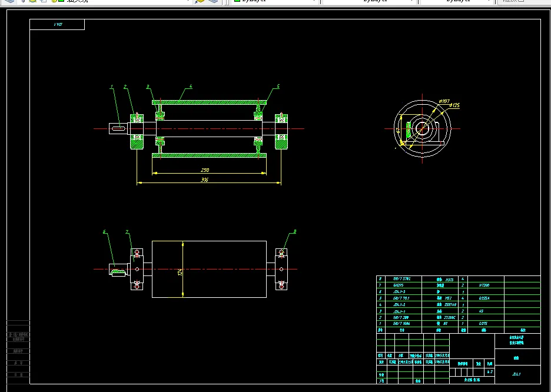This screenshot has width=551, height=392.
Task: Click row number 5 in the parts list
Action: (x=380, y=298)
